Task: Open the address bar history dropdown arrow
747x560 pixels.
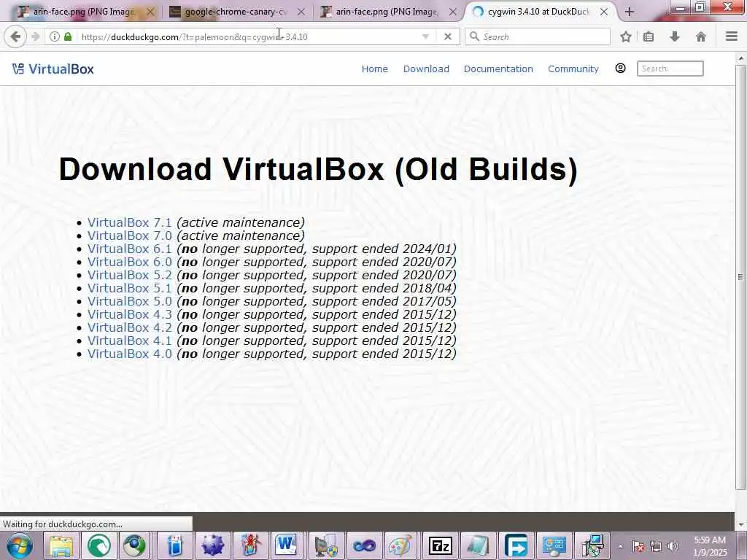Action: point(425,36)
